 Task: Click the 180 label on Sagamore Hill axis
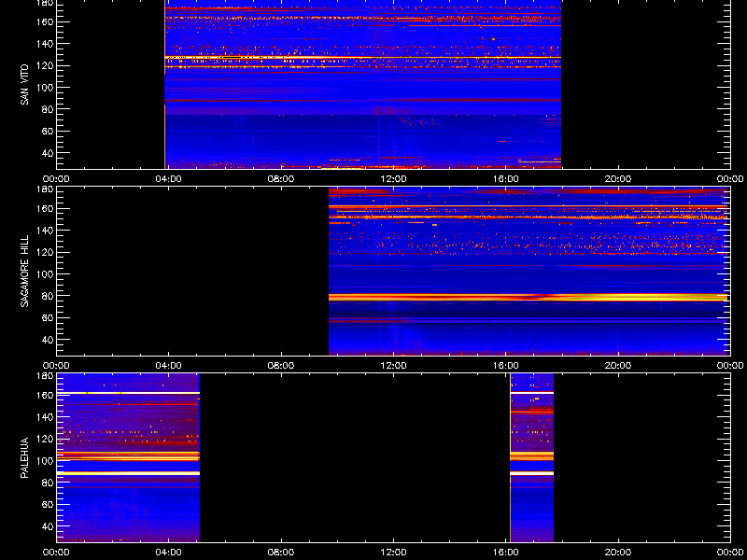tap(43, 189)
